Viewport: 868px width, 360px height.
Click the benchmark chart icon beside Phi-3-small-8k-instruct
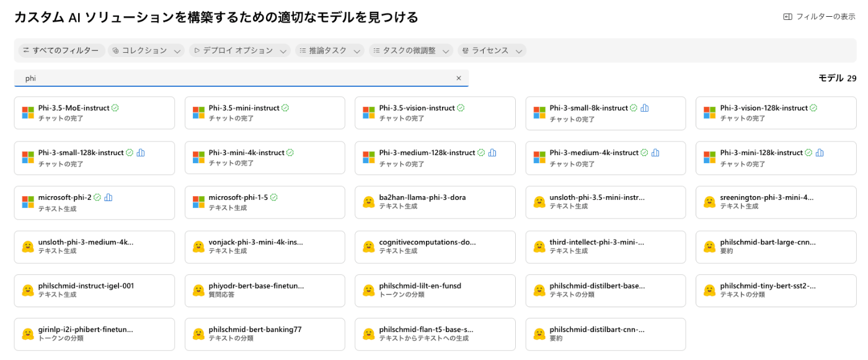click(645, 108)
